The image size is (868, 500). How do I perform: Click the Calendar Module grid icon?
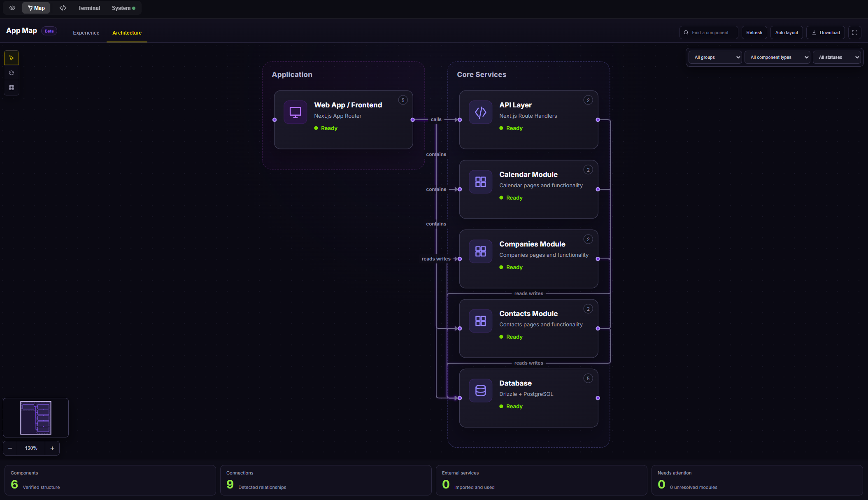tap(480, 181)
